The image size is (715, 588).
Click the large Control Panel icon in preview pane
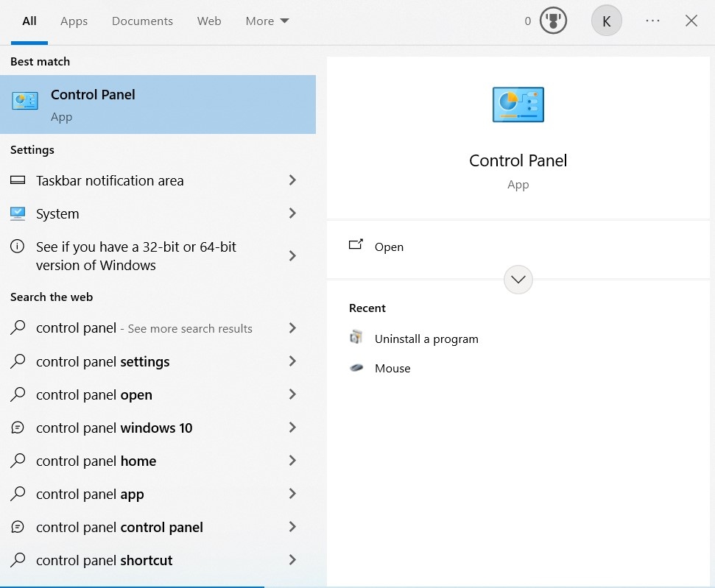pos(518,105)
